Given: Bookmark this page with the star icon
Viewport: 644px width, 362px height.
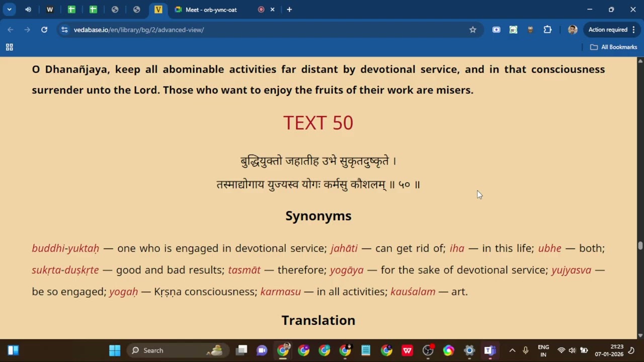Looking at the screenshot, I should (x=472, y=30).
